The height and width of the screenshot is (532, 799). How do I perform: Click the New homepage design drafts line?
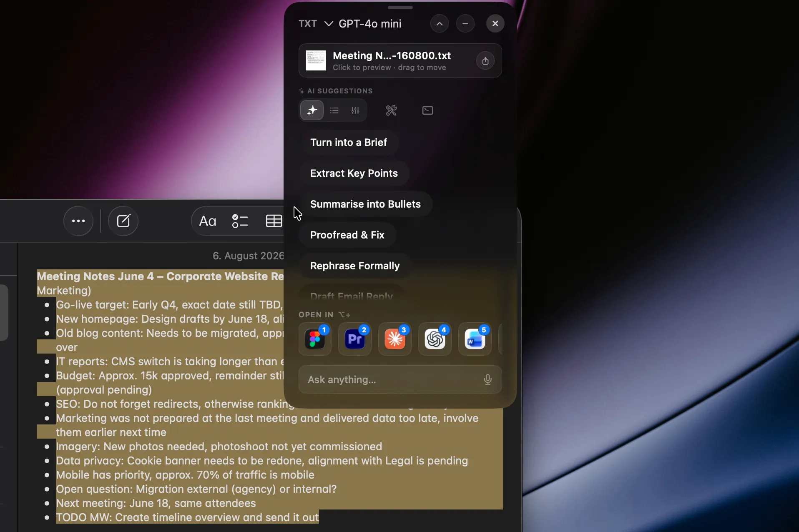pos(170,319)
